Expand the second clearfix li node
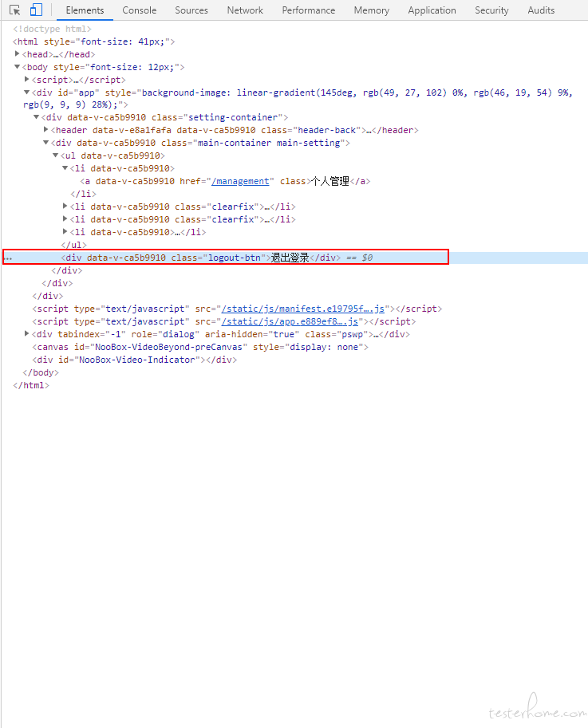This screenshot has height=728, width=588. (65, 218)
